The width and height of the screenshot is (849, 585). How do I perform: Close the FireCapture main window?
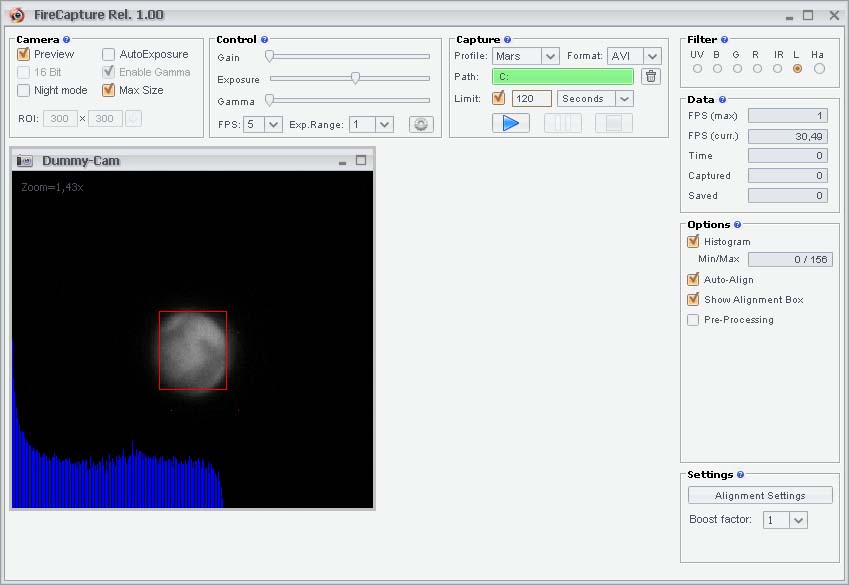tap(834, 15)
